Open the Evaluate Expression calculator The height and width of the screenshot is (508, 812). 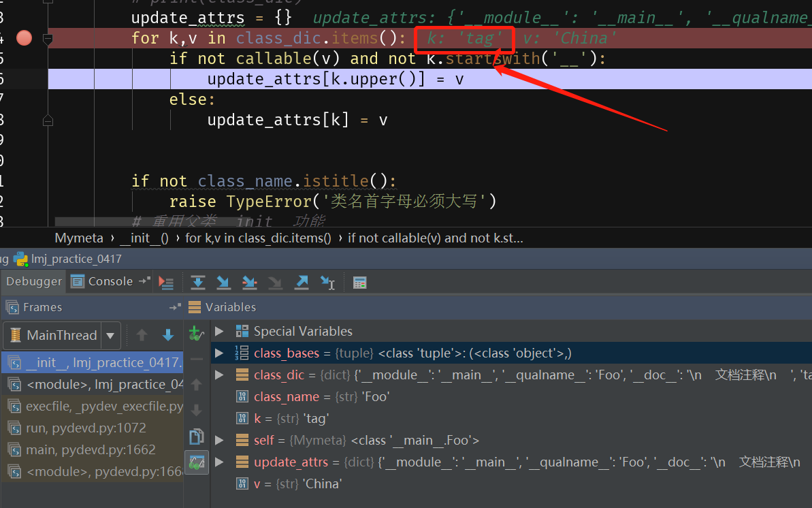pos(360,283)
